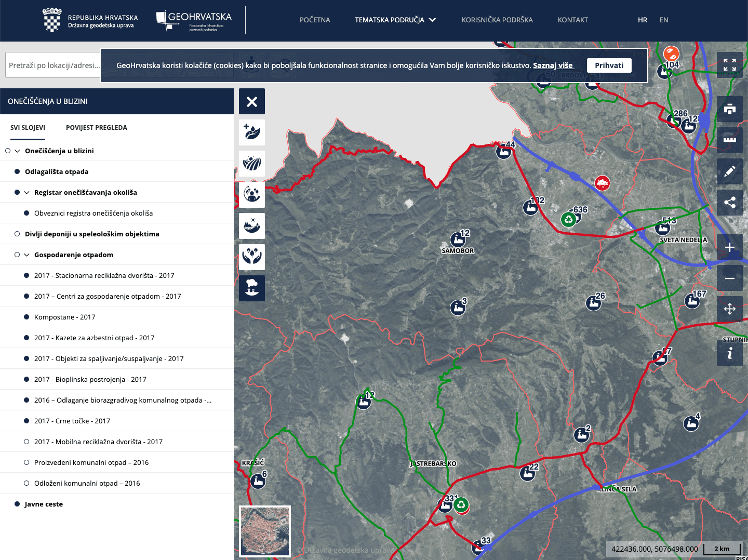Screen dimensions: 748x560
Task: Click the factory marker labeled 167
Action: 692,301
